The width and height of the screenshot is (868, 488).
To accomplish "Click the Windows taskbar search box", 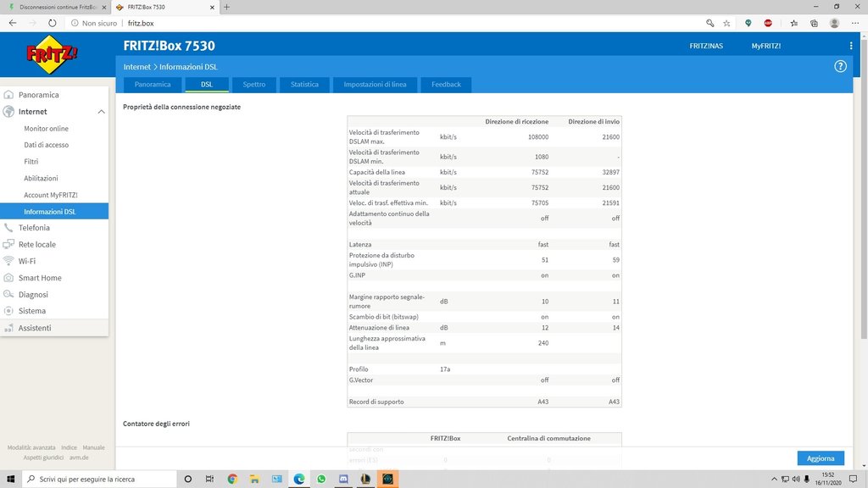I will click(x=99, y=480).
